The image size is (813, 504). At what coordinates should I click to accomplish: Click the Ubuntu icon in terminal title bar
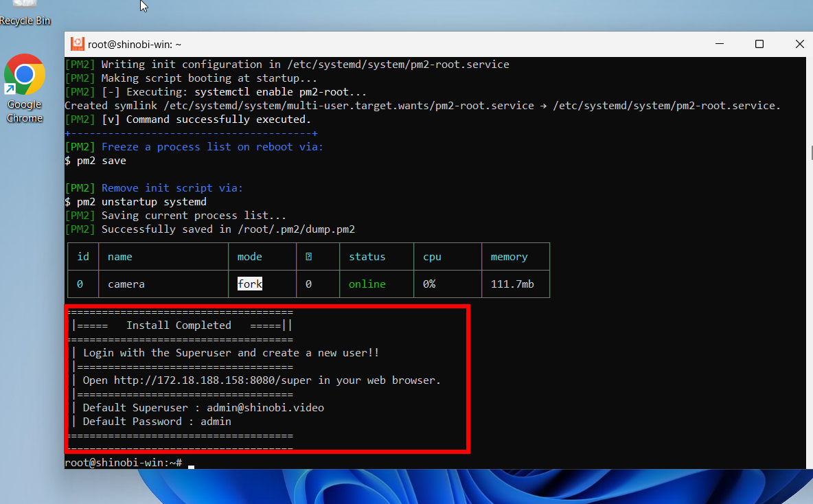pos(77,44)
